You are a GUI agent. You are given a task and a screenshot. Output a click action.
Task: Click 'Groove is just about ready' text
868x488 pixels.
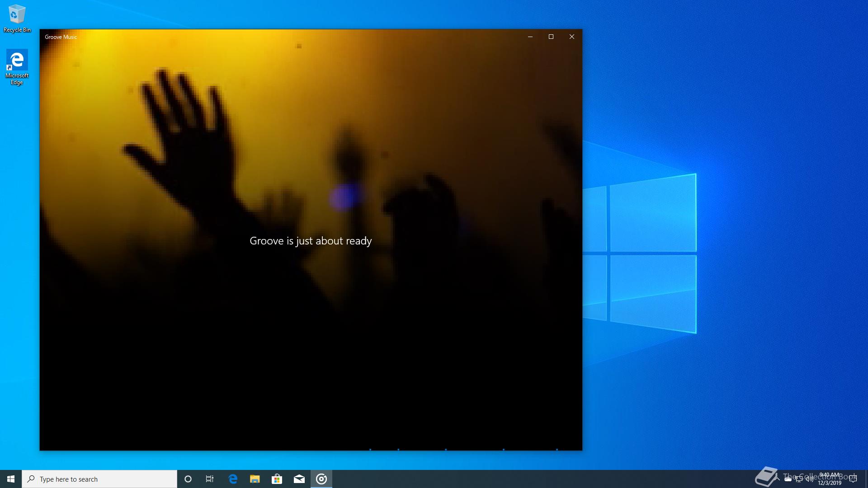(x=311, y=241)
